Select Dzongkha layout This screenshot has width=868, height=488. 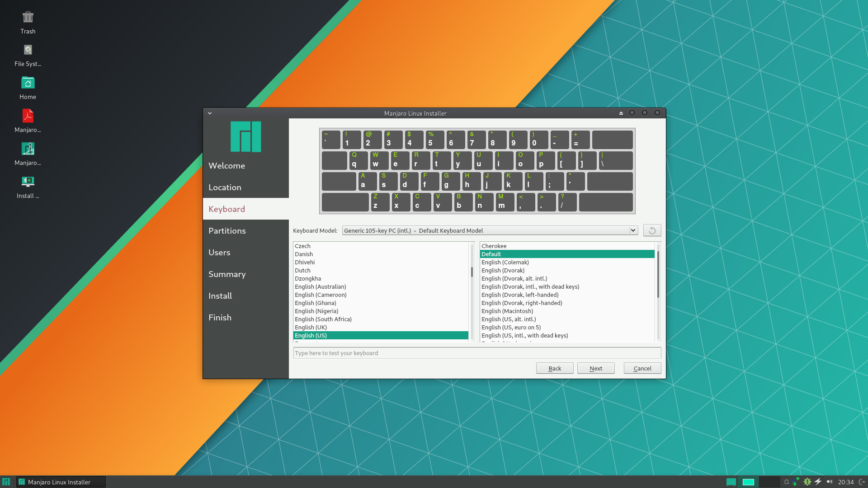[x=381, y=278]
